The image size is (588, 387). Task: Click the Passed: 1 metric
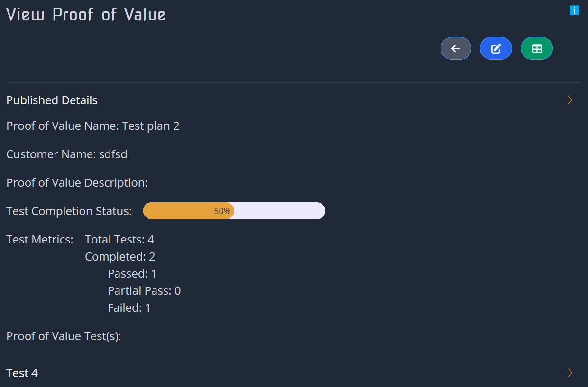pos(132,274)
